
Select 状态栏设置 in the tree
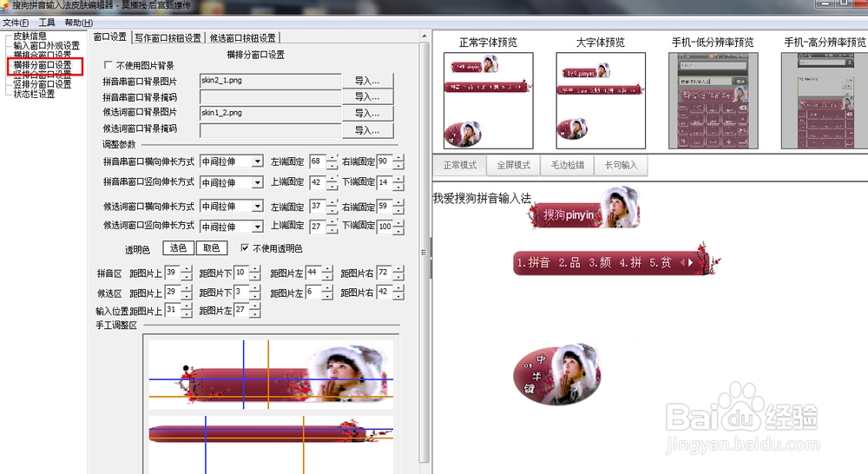[35, 94]
